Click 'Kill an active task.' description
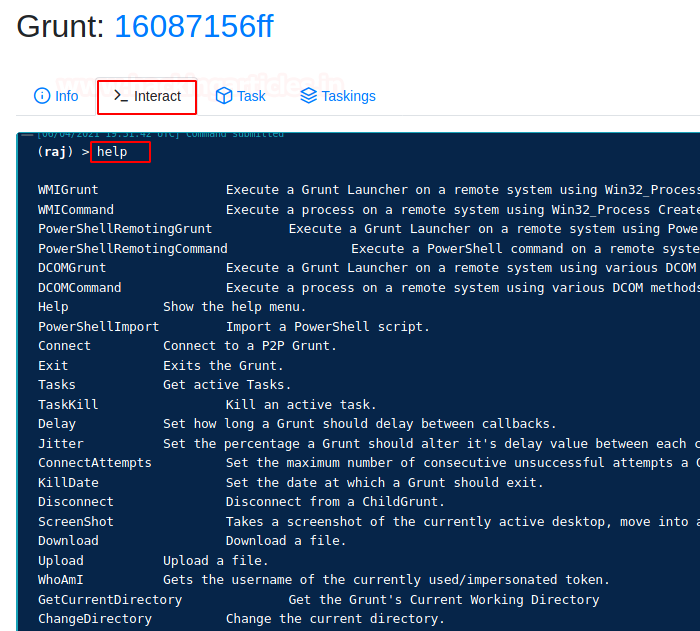This screenshot has width=700, height=631. (301, 405)
